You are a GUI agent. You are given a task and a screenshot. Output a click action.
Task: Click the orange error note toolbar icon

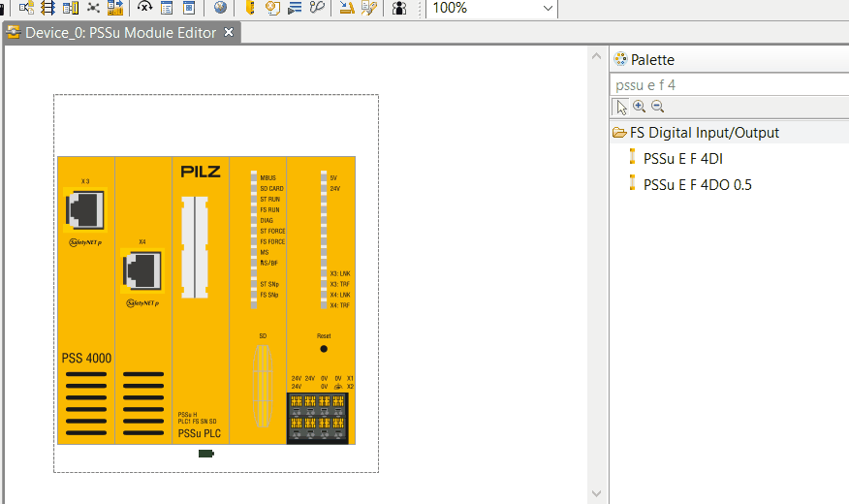tap(272, 8)
